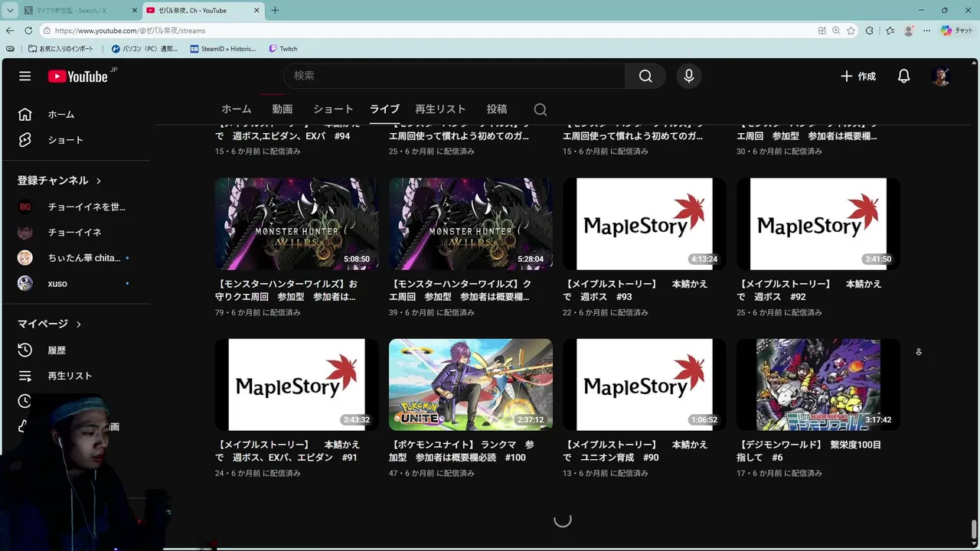Open the favorites list icon
The height and width of the screenshot is (551, 980).
(x=890, y=31)
